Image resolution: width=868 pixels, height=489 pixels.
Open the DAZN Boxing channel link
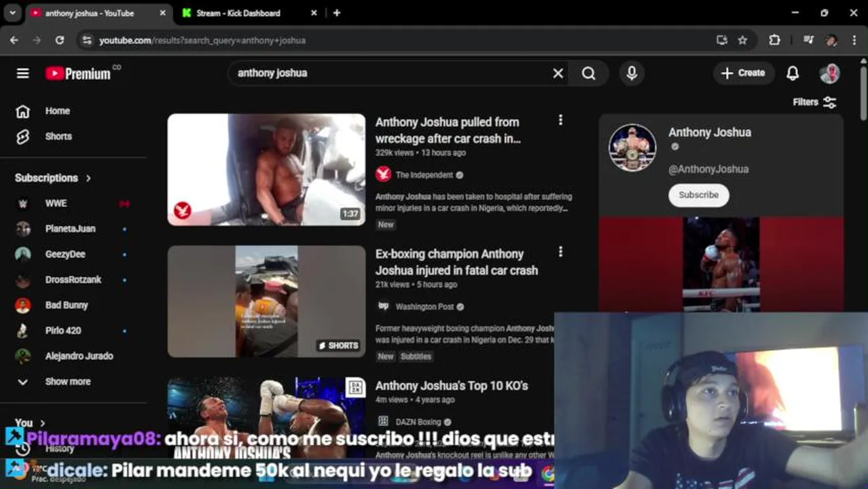coord(418,422)
